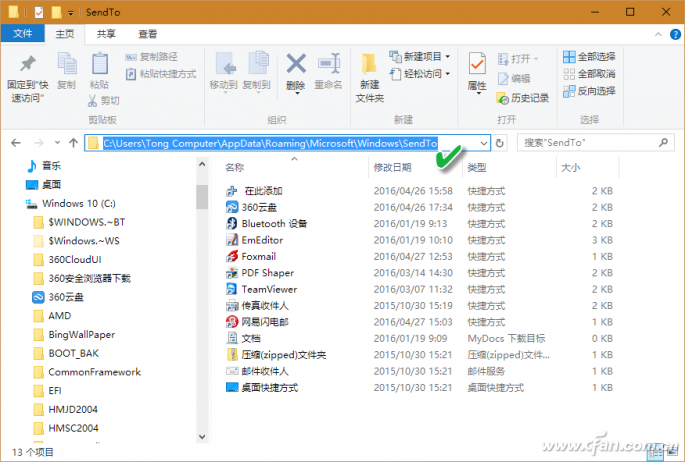Open 音乐 music in navigation pane
The width and height of the screenshot is (685, 462).
coord(44,166)
